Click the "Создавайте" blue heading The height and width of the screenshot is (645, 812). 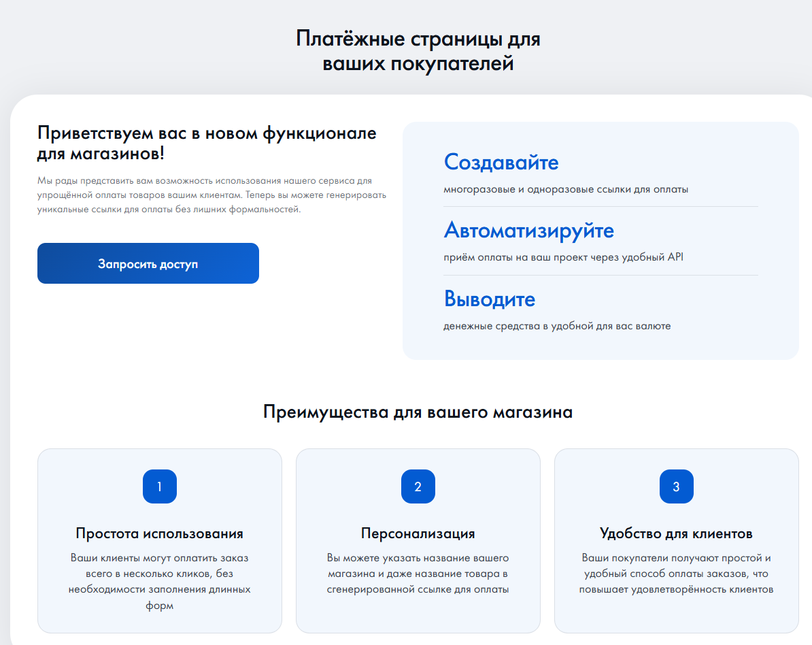pyautogui.click(x=501, y=163)
